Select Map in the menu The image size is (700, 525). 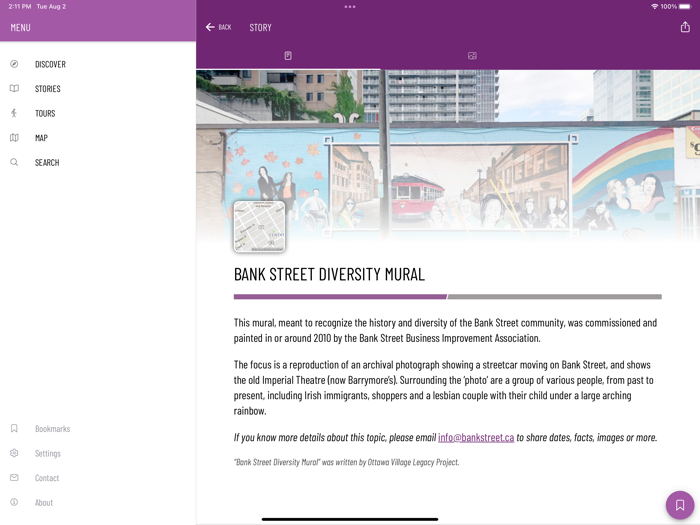tap(42, 138)
